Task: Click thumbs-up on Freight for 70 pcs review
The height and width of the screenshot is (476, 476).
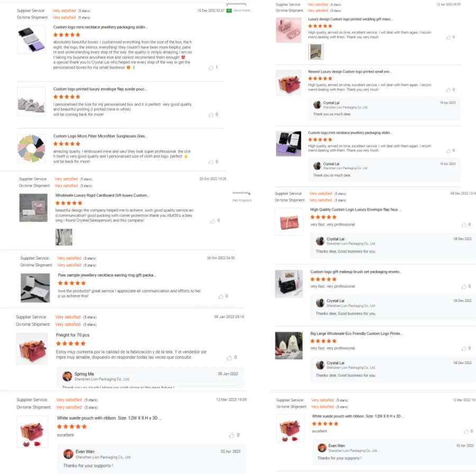Action: [x=229, y=358]
